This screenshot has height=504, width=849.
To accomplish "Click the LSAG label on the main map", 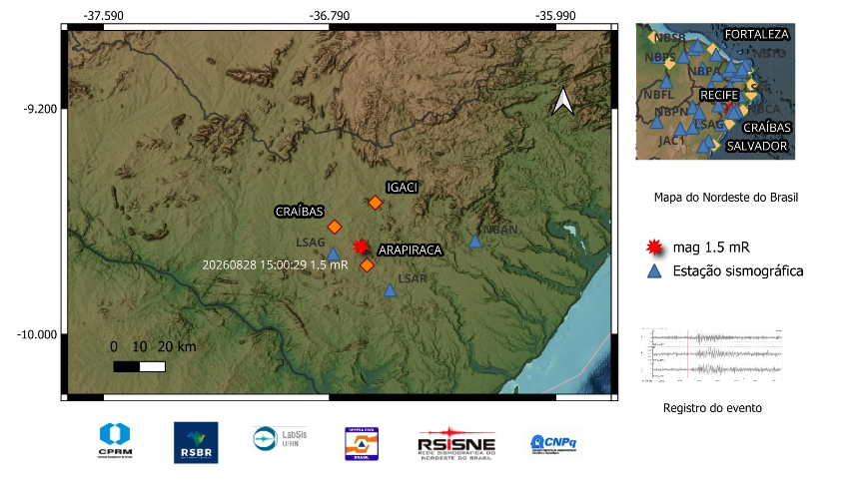I will (x=311, y=243).
